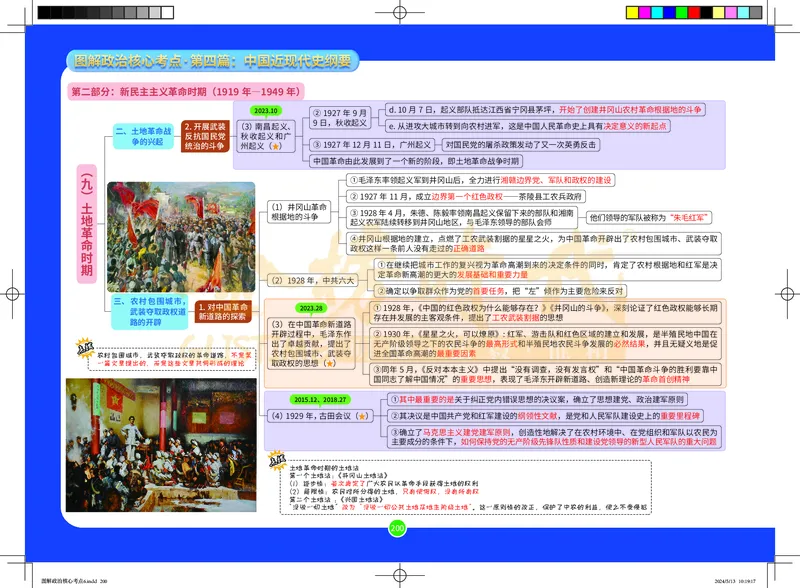Click the 2023.28 green date badge

tap(310, 309)
